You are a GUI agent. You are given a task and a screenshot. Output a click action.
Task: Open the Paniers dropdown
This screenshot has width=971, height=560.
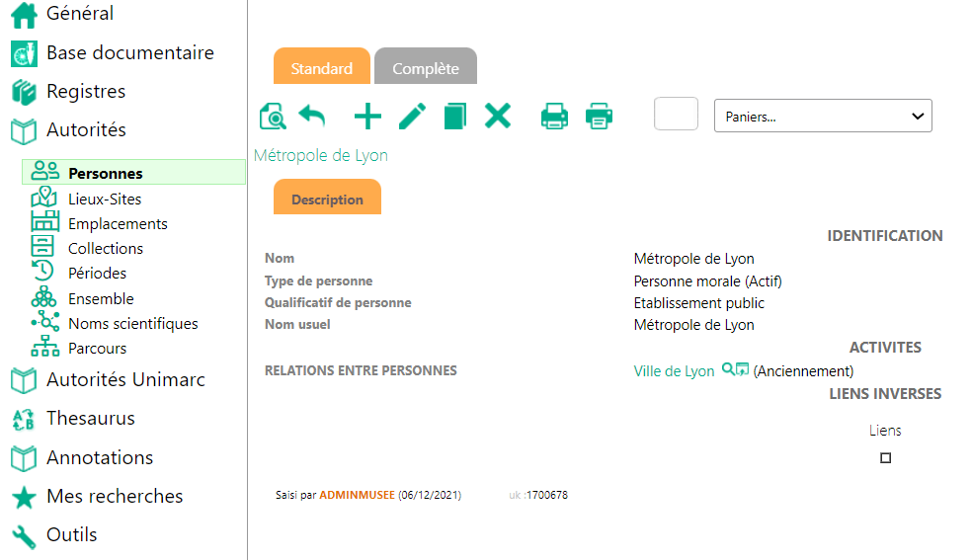pyautogui.click(x=823, y=116)
